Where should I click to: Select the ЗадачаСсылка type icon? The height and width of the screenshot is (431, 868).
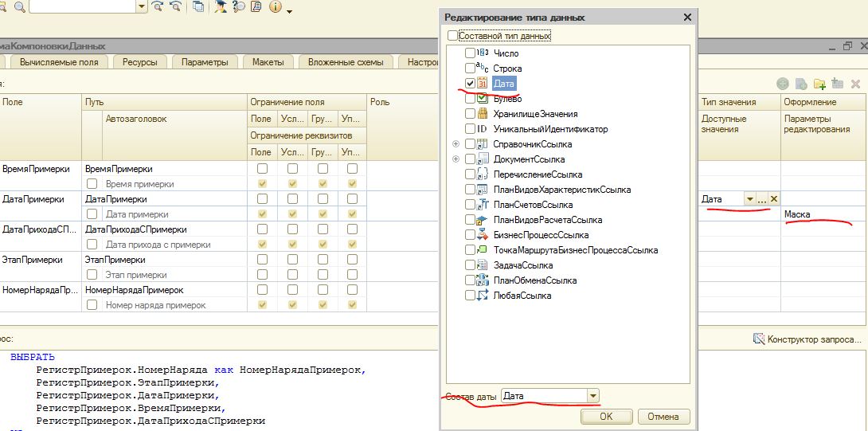[482, 264]
